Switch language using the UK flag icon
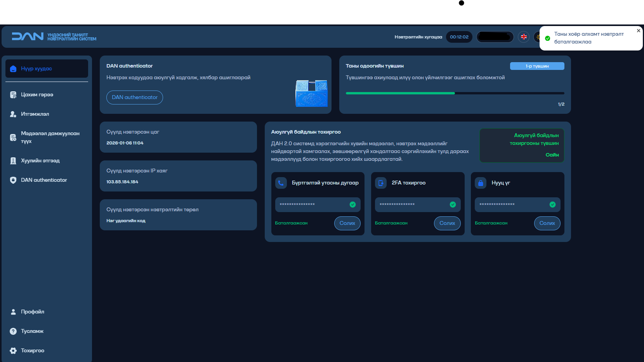Viewport: 644px width, 362px height. pos(524,37)
